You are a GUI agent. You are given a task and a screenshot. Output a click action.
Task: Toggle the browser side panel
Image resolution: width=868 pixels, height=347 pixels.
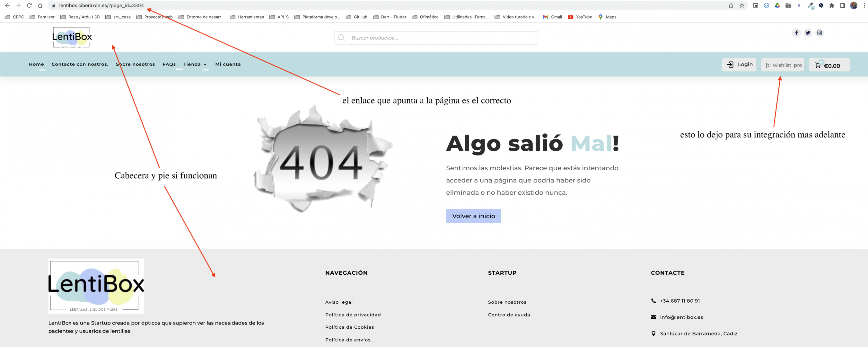pyautogui.click(x=843, y=5)
